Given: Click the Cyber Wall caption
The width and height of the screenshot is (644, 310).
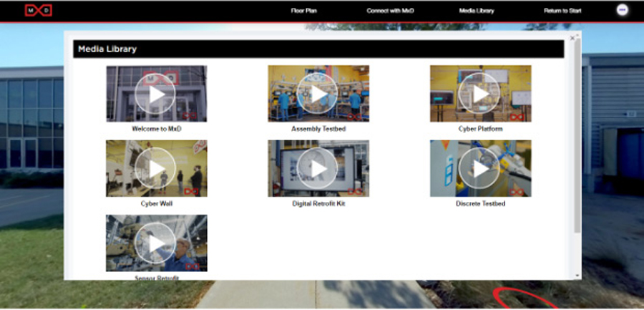Looking at the screenshot, I should [x=157, y=203].
